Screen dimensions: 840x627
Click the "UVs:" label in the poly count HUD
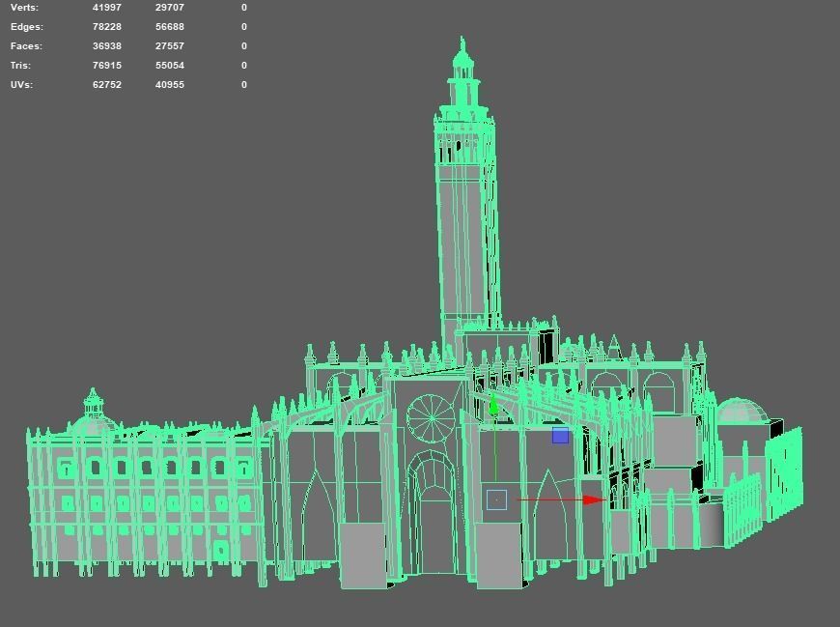(x=21, y=85)
